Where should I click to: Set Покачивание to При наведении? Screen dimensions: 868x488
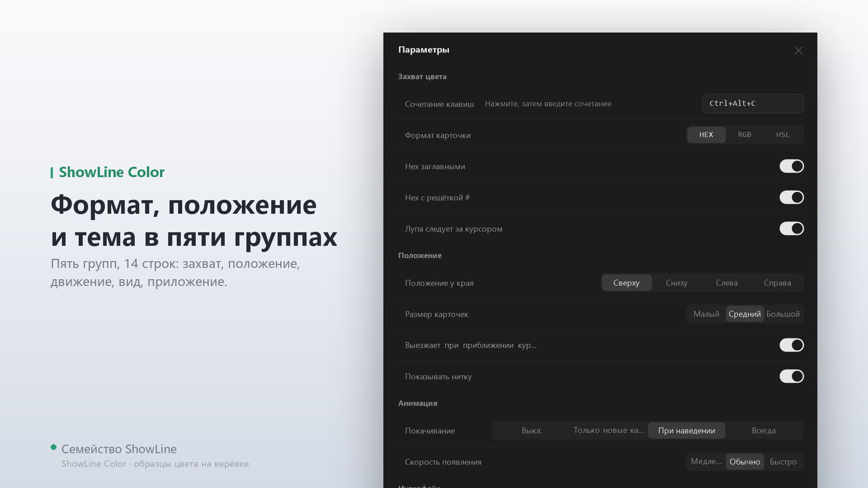[x=686, y=431]
